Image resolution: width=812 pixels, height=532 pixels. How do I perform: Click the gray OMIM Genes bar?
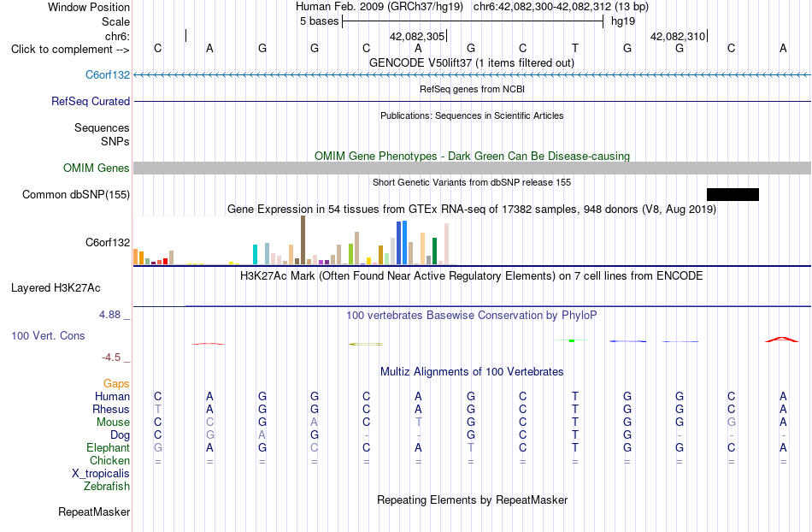[x=473, y=168]
